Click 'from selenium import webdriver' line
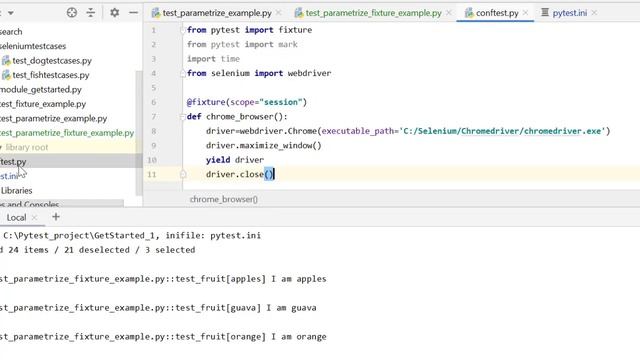Viewport: 640px width, 360px height. (259, 73)
